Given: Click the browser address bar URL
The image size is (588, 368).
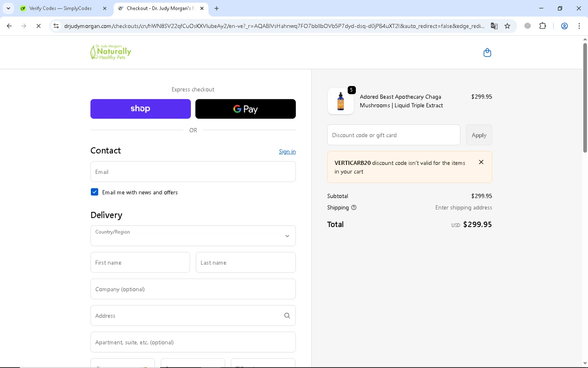Looking at the screenshot, I should [x=274, y=26].
